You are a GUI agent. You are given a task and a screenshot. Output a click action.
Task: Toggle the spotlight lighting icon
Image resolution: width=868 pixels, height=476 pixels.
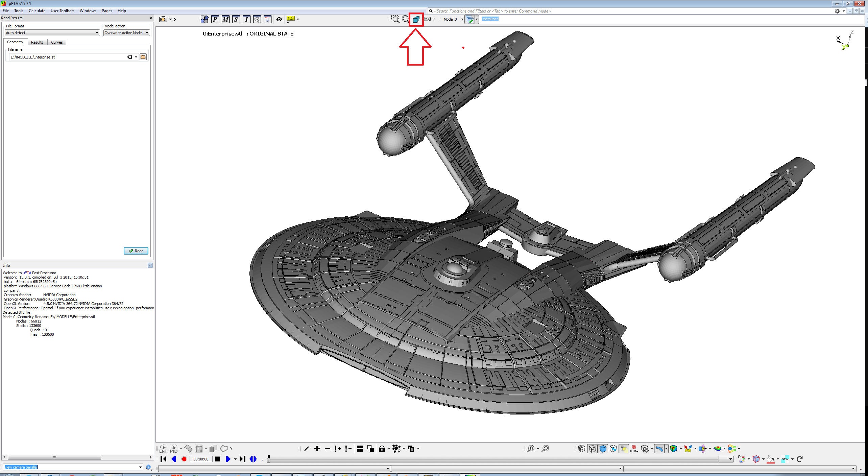click(x=624, y=449)
